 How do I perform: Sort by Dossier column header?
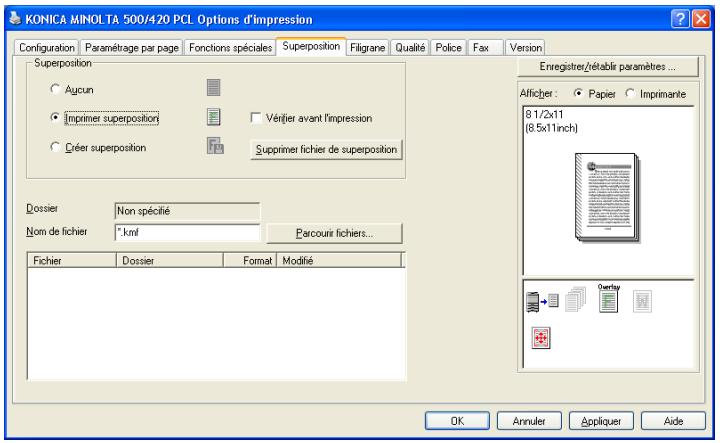coord(169,260)
